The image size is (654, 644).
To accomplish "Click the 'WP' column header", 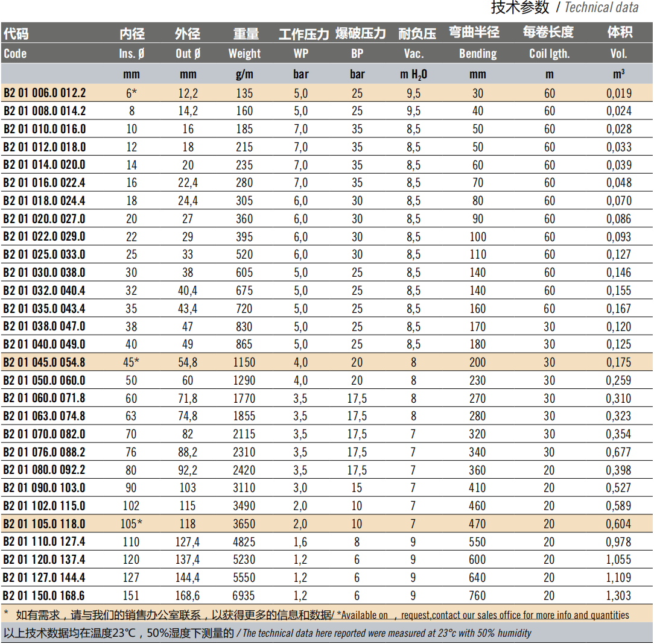I will pyautogui.click(x=300, y=53).
